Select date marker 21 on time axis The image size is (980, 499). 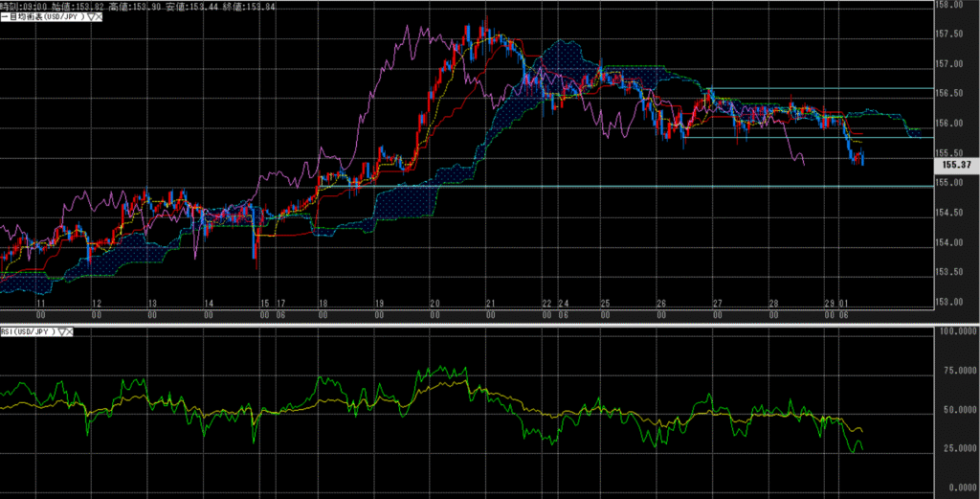coord(490,303)
